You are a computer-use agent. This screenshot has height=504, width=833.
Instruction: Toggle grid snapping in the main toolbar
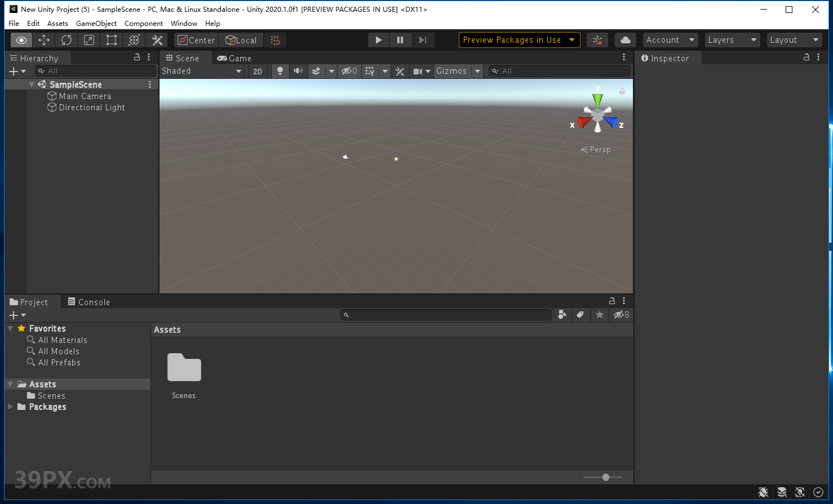[x=275, y=40]
